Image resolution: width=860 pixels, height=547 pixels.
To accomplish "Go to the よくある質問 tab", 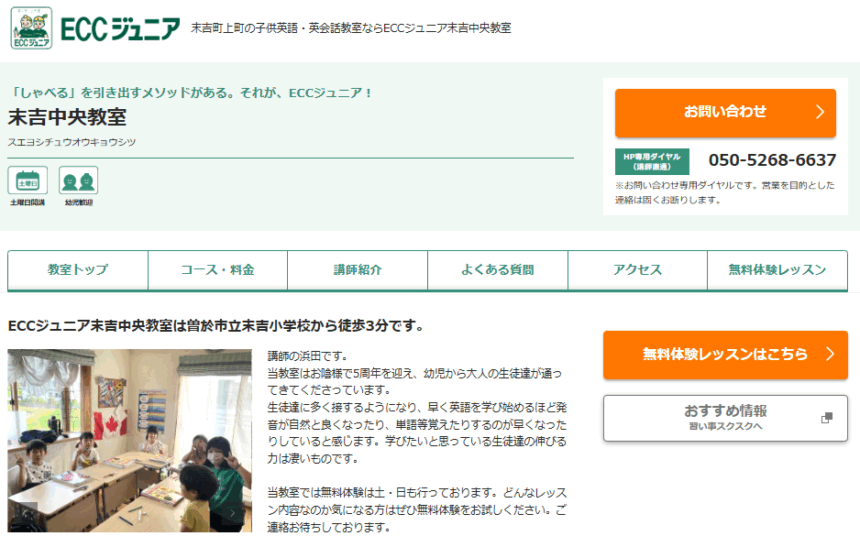I will [x=498, y=270].
